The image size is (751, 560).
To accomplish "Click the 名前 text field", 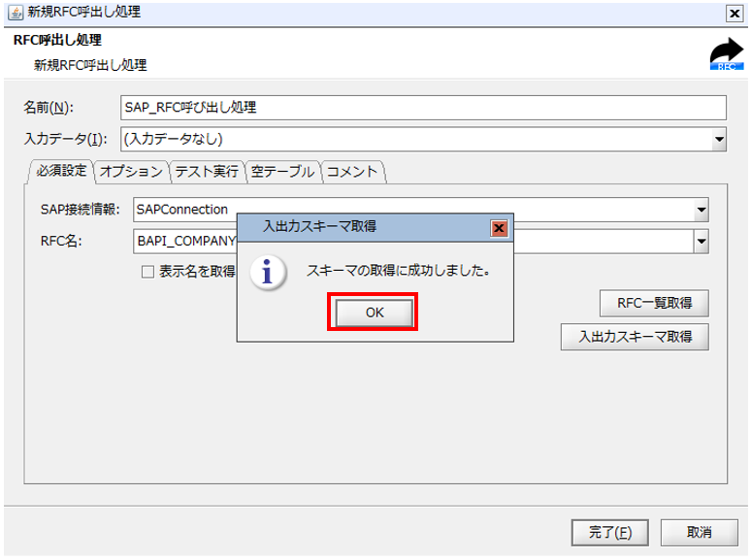I will 423,107.
